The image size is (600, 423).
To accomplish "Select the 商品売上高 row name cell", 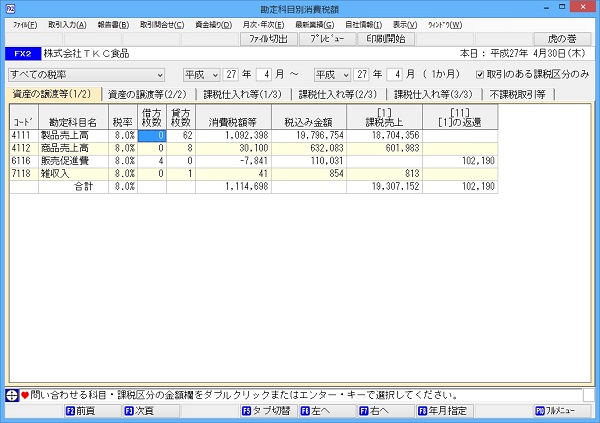I will 73,149.
